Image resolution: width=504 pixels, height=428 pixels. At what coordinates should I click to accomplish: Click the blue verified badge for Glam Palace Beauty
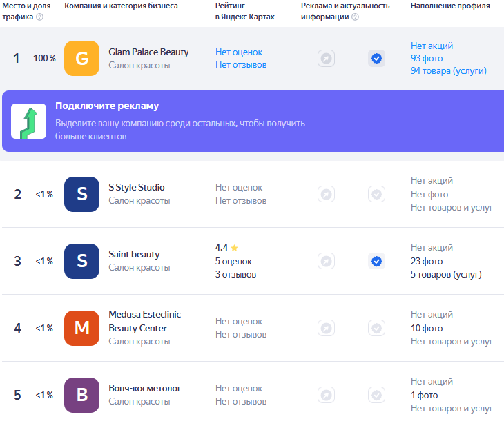click(x=377, y=59)
